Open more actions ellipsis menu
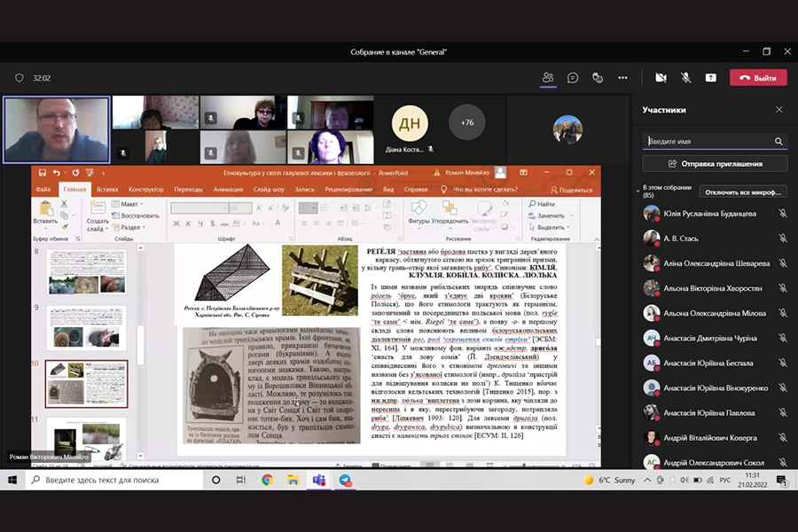 click(x=622, y=78)
